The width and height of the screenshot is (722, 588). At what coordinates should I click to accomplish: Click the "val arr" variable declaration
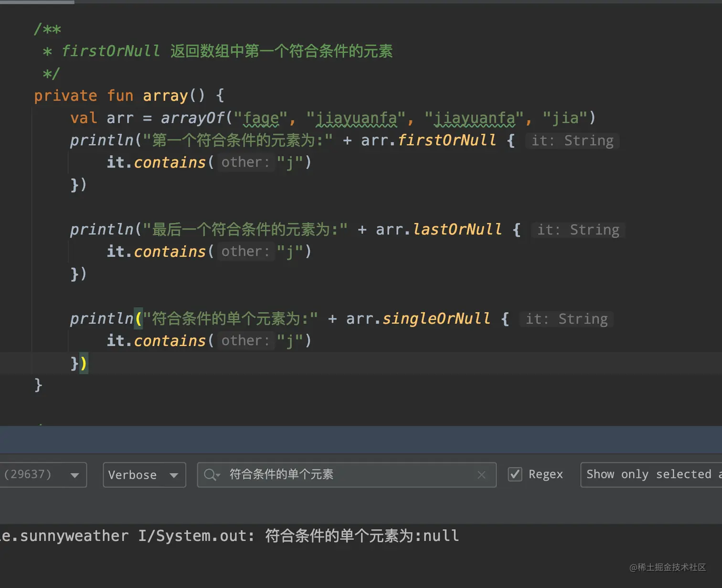[102, 118]
